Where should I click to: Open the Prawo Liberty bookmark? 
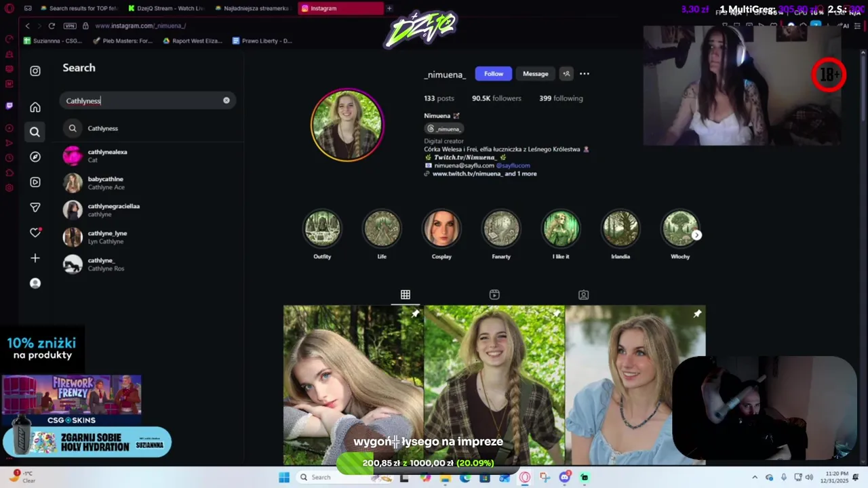pos(262,41)
